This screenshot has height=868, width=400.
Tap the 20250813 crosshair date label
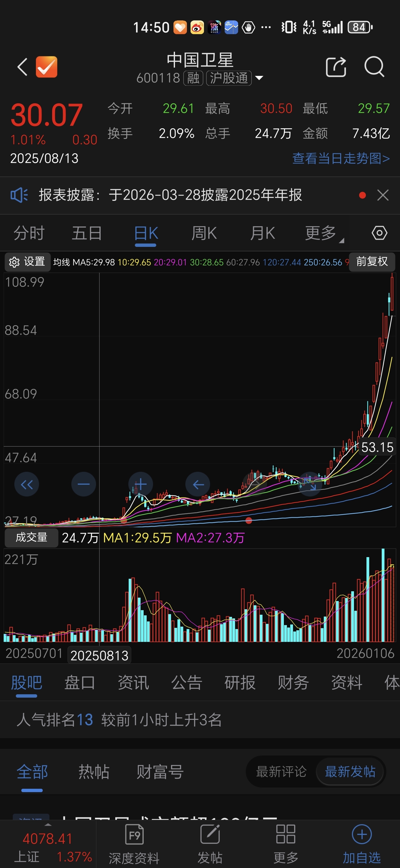click(99, 655)
